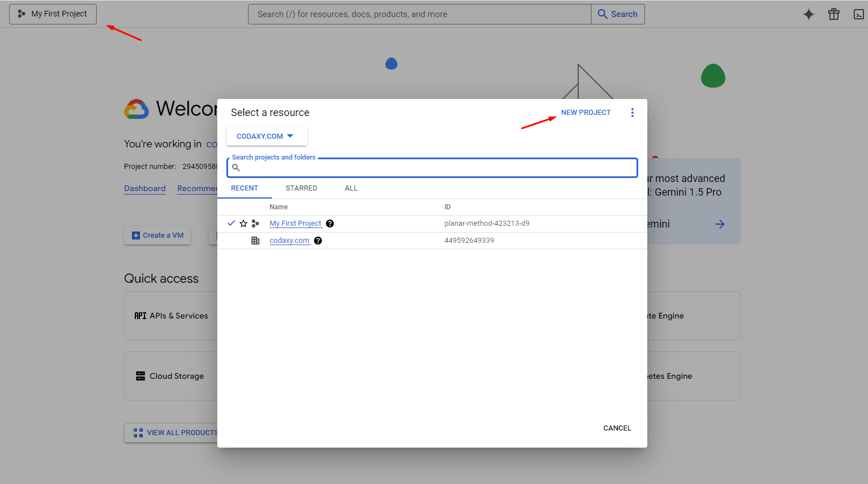Open the Gemini sparkle assistant icon
This screenshot has width=868, height=484.
[808, 14]
